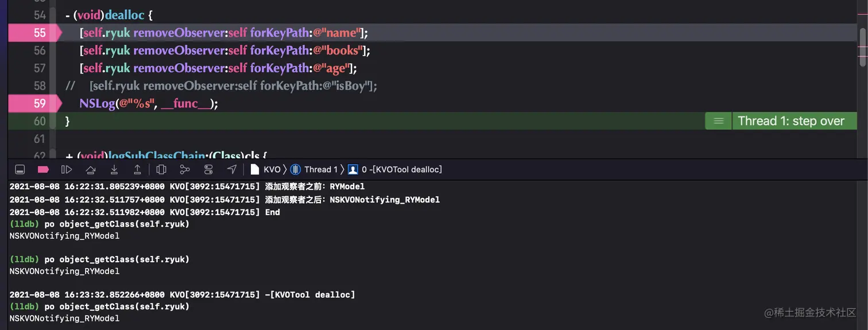The image size is (868, 330).
Task: Click Simulate Location arrow icon
Action: click(232, 169)
